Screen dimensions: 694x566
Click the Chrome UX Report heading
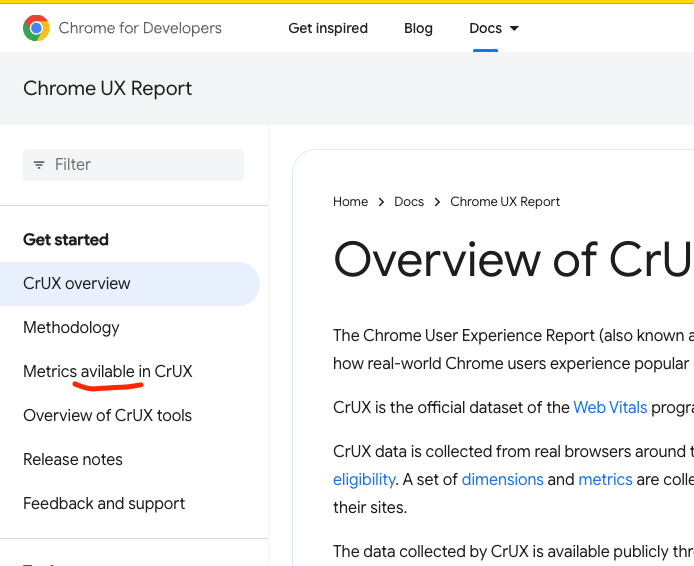[108, 89]
